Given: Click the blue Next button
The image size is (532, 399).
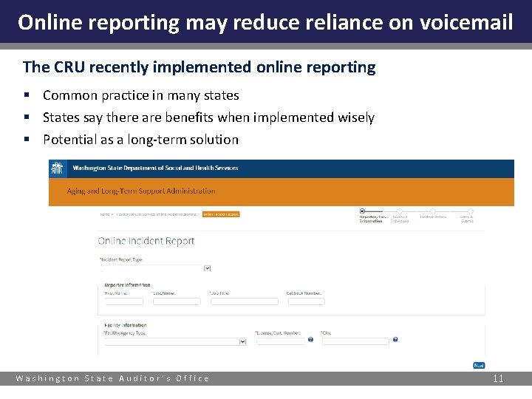Looking at the screenshot, I should pos(479,366).
